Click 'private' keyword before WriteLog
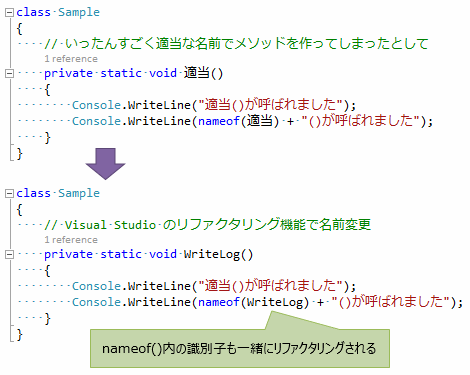Viewport: 470px width, 375px height. (x=68, y=255)
